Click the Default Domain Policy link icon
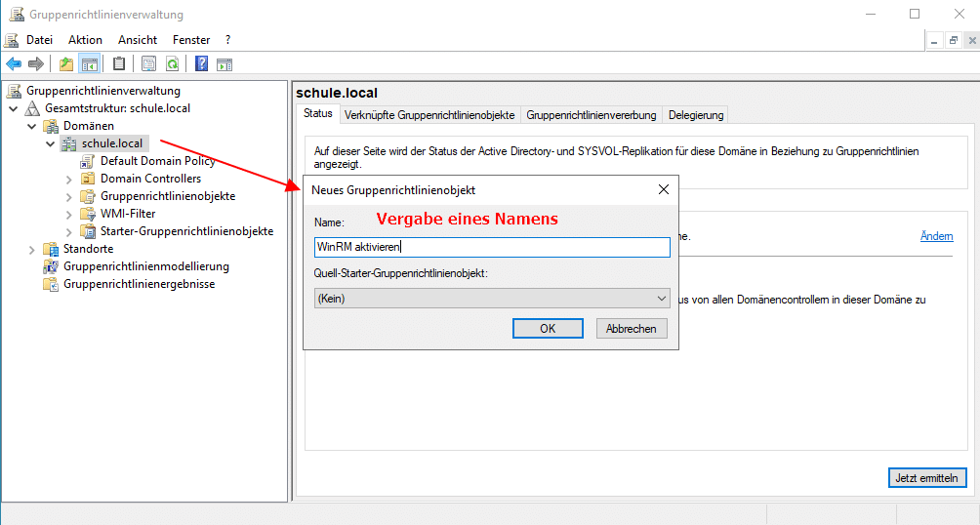 pos(88,161)
